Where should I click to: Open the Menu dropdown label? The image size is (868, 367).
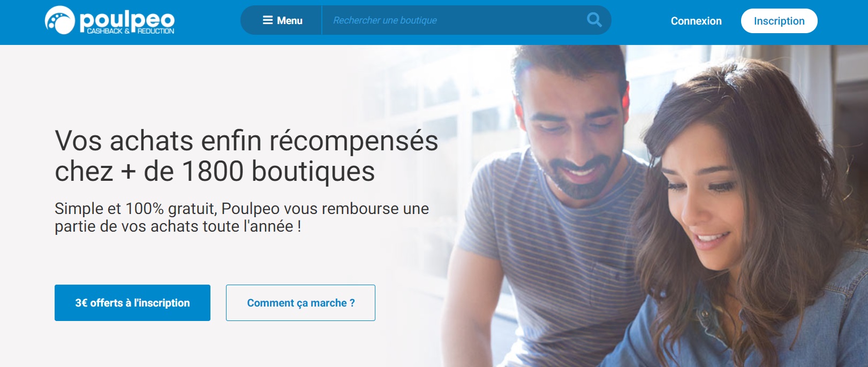click(x=290, y=20)
